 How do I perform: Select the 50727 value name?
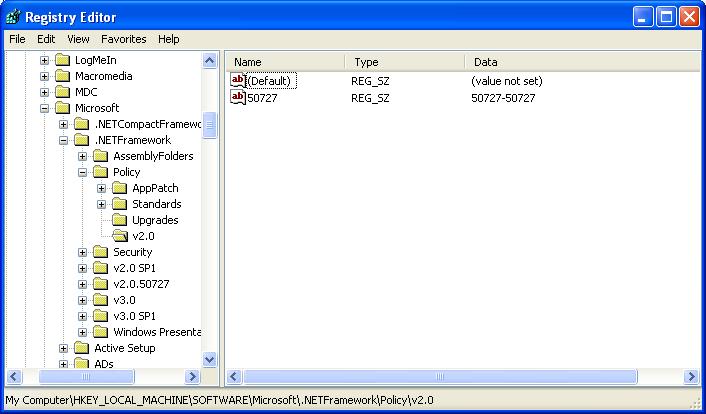tap(262, 98)
